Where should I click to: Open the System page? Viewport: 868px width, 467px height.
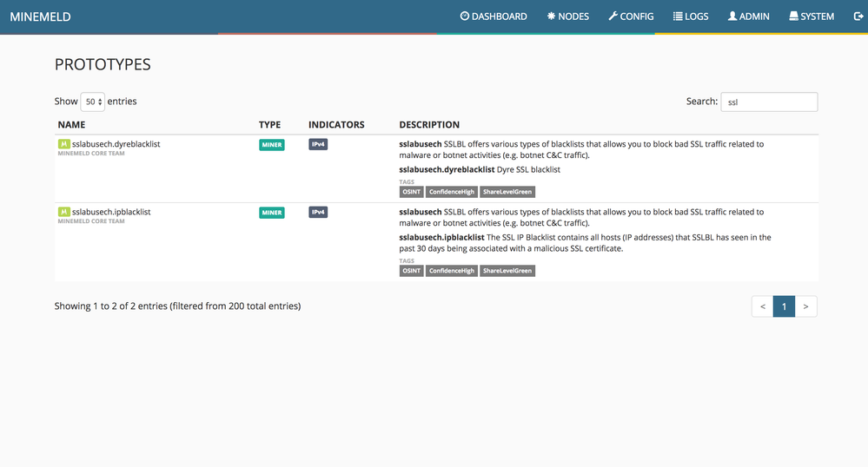click(x=812, y=16)
